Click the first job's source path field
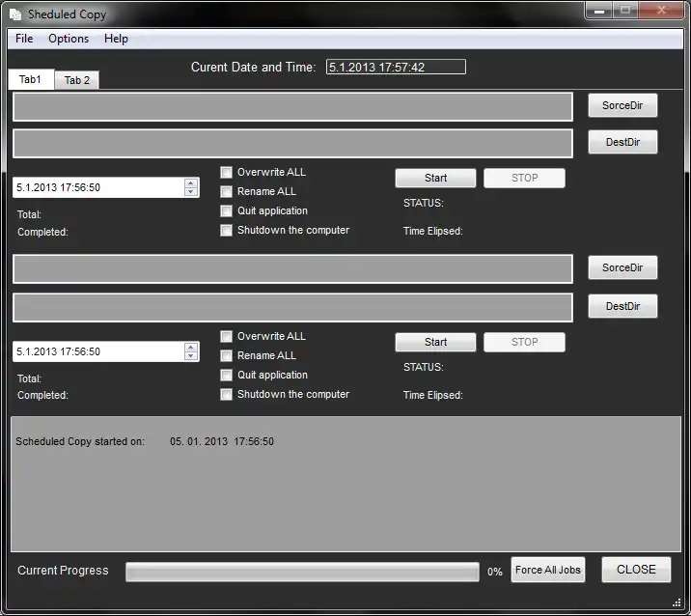 coord(292,107)
